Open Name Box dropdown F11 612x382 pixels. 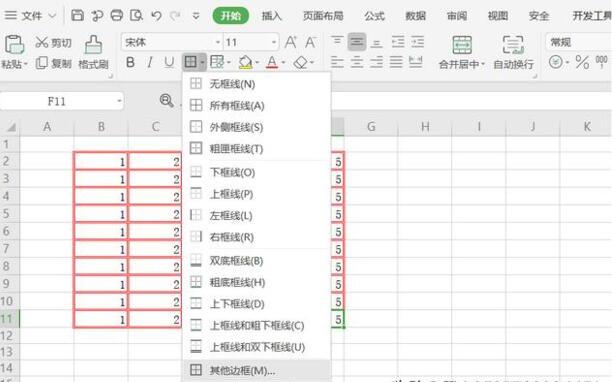[x=119, y=101]
